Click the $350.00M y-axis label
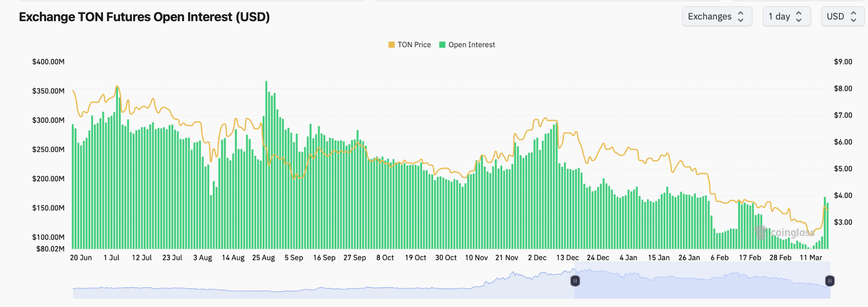This screenshot has height=307, width=868. point(49,91)
